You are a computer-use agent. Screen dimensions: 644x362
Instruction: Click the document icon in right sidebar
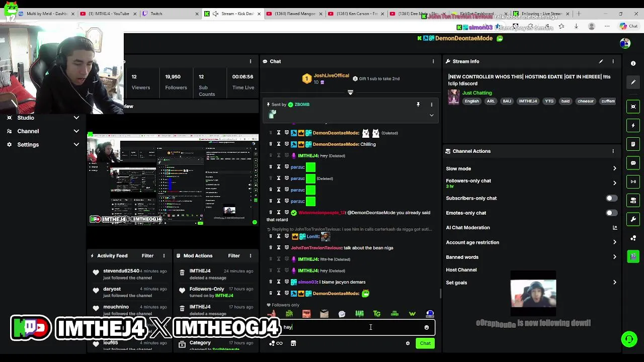pos(633,144)
